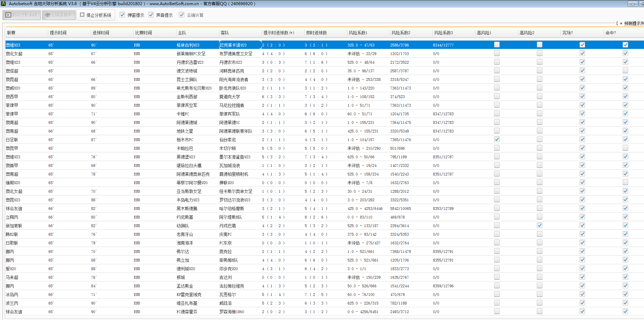644x320 pixels.
Task: Disable the 声音提示 checkbox
Action: 151,15
